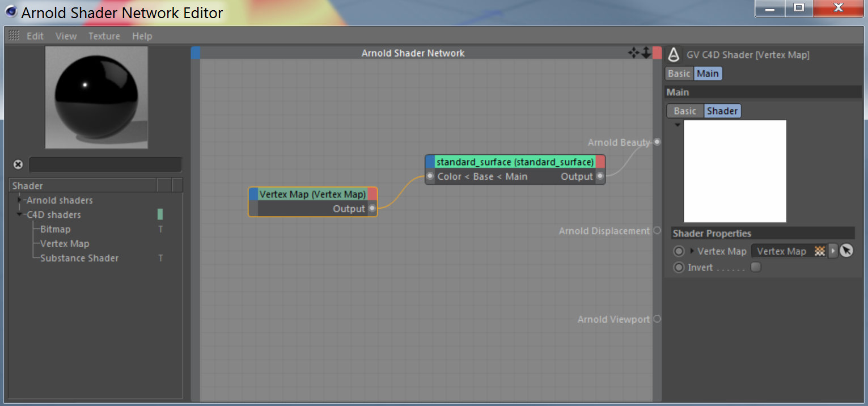Clear the shader search field
868x406 pixels.
click(x=18, y=164)
